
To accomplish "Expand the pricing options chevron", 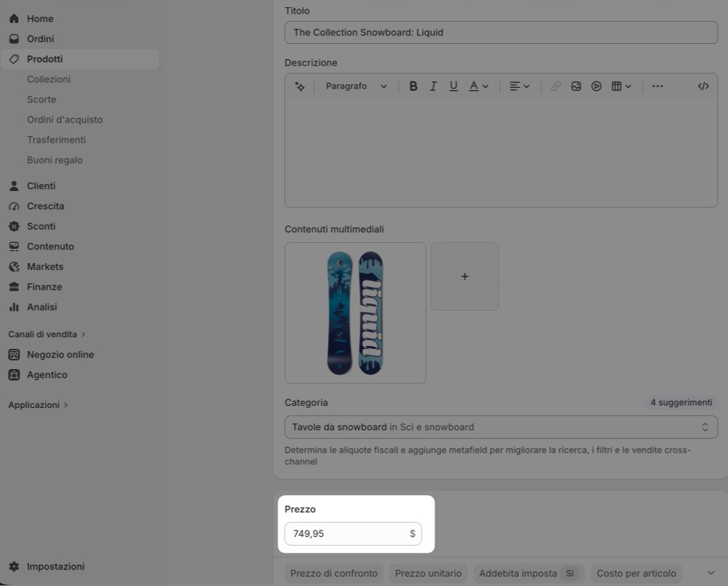I will (711, 573).
